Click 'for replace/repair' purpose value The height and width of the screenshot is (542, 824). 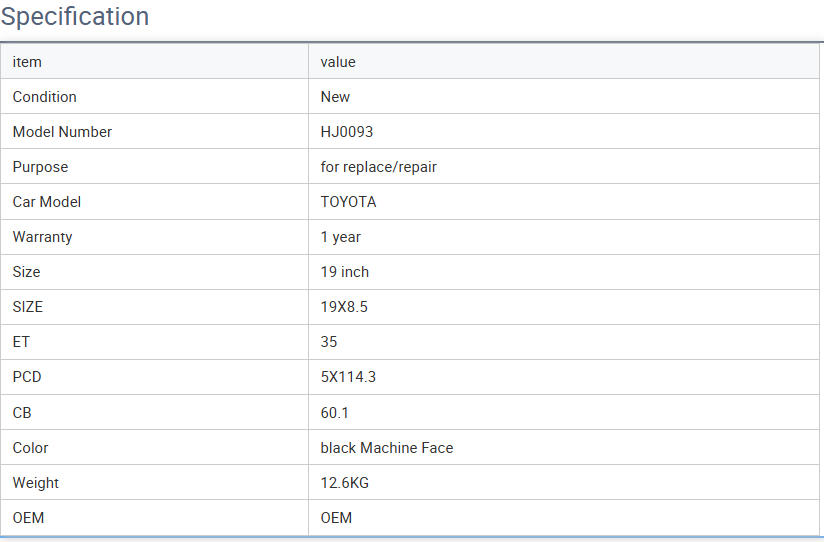(x=378, y=167)
